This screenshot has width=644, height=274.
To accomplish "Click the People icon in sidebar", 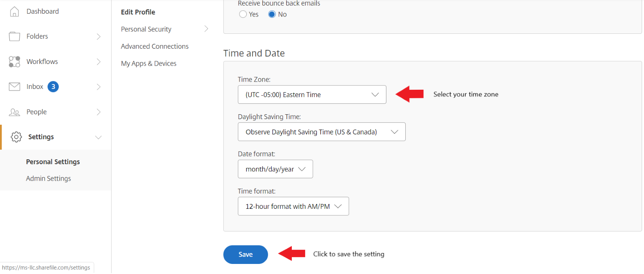I will tap(14, 112).
